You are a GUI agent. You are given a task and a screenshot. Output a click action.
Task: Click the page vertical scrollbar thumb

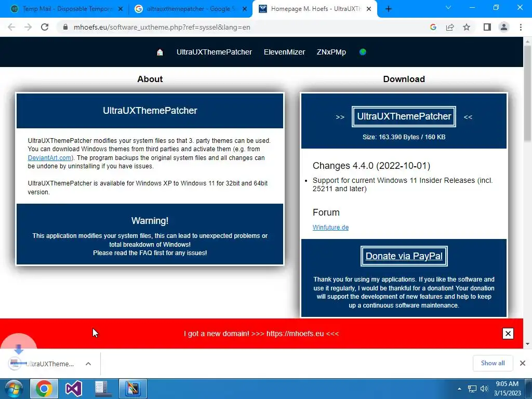click(528, 94)
